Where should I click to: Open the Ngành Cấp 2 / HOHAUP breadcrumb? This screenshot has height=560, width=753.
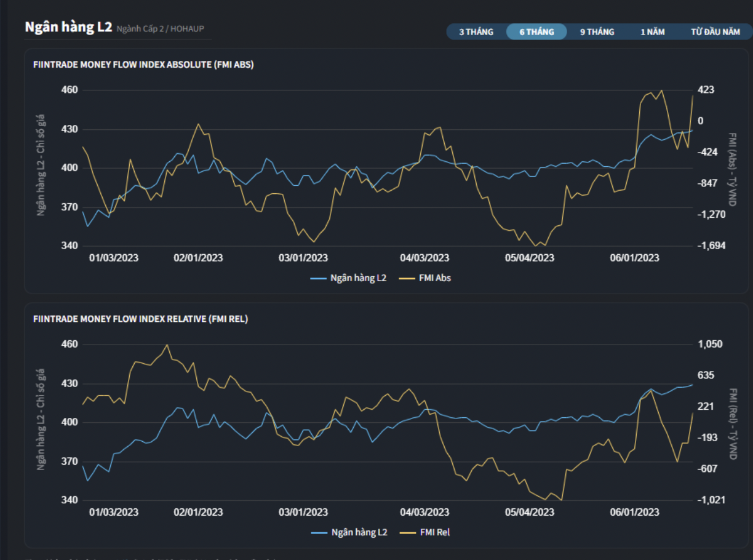pos(160,28)
